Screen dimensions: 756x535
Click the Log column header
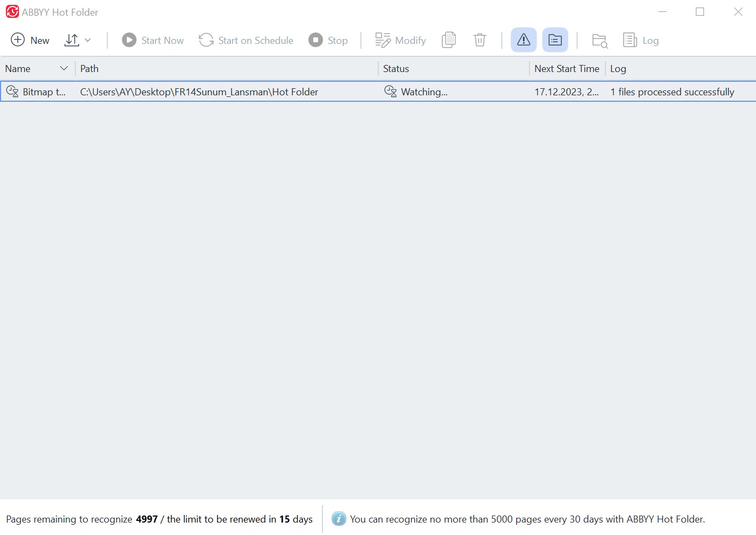coord(681,69)
